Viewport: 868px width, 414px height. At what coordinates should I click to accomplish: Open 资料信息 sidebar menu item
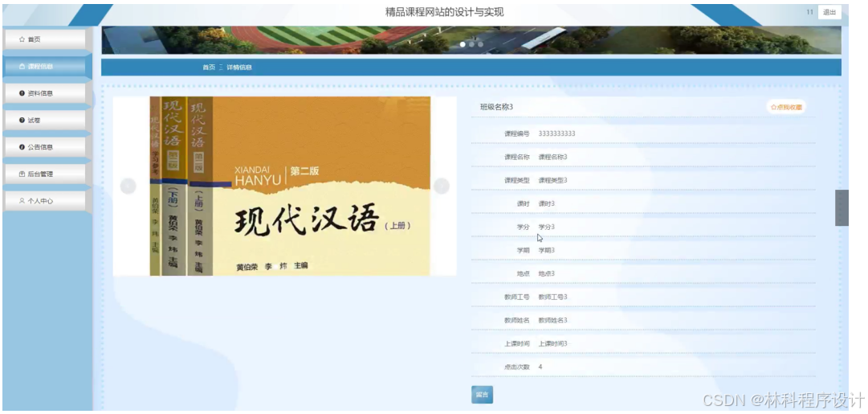[44, 93]
